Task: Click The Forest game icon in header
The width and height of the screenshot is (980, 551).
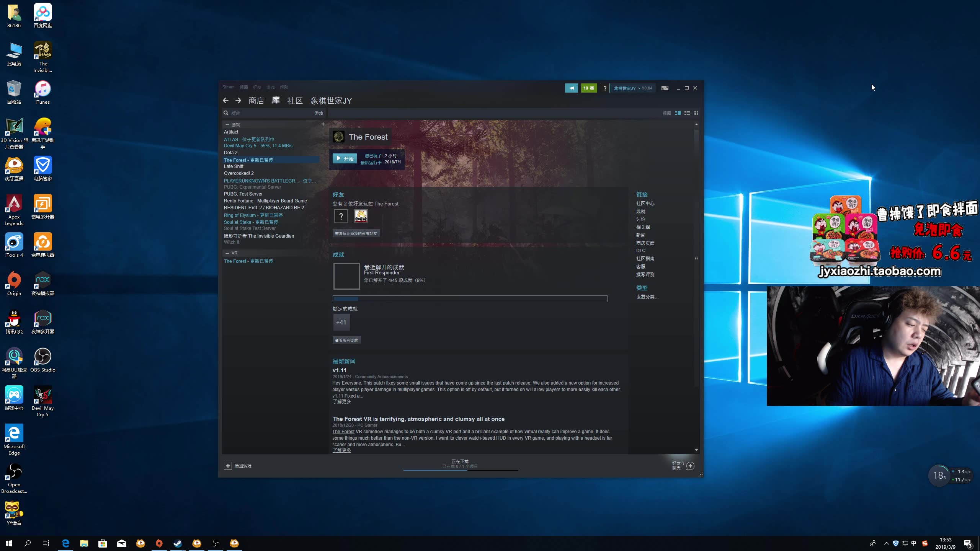Action: point(338,137)
